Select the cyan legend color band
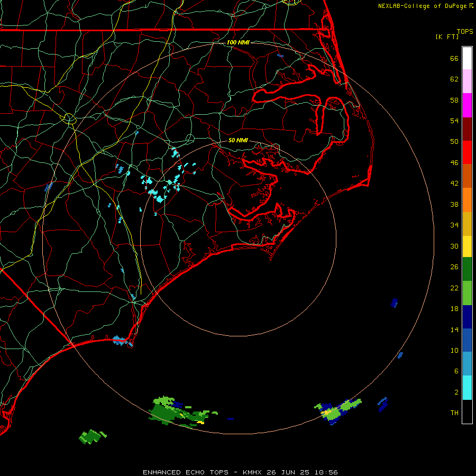476x476 pixels. [x=467, y=388]
